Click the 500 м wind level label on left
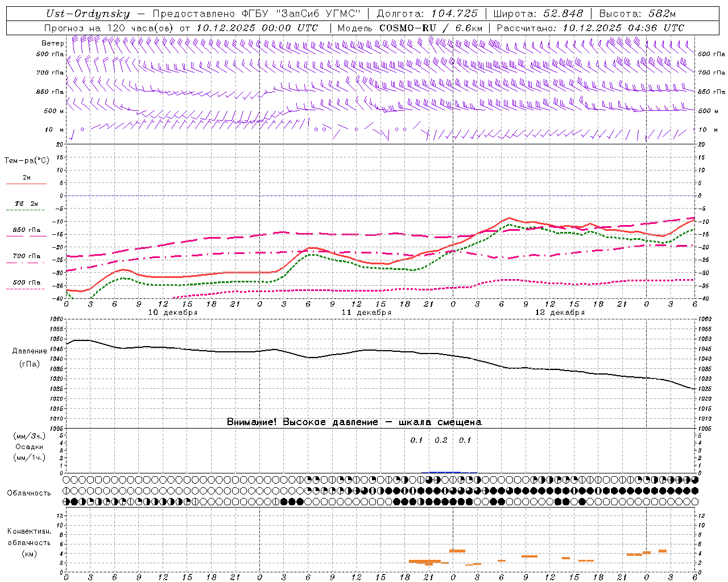 click(53, 111)
